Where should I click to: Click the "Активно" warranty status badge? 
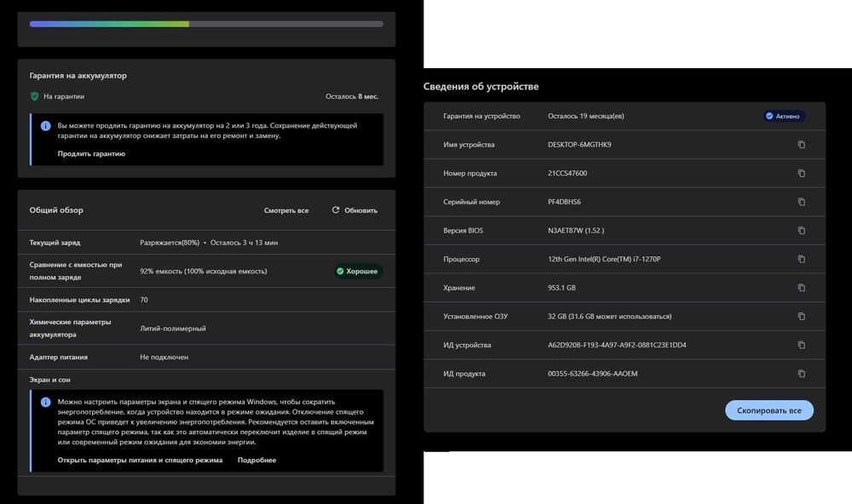(784, 116)
